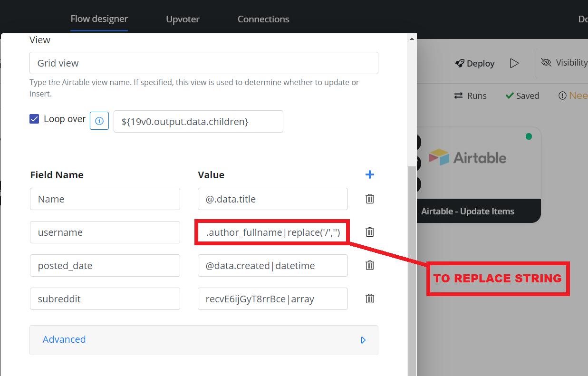This screenshot has height=376, width=588.
Task: Toggle the Visibility eye icon
Action: [546, 63]
